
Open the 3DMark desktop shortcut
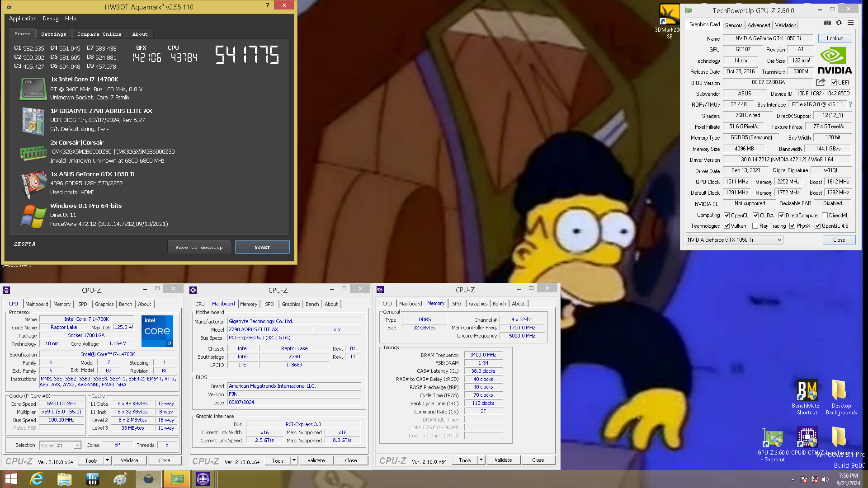click(669, 20)
